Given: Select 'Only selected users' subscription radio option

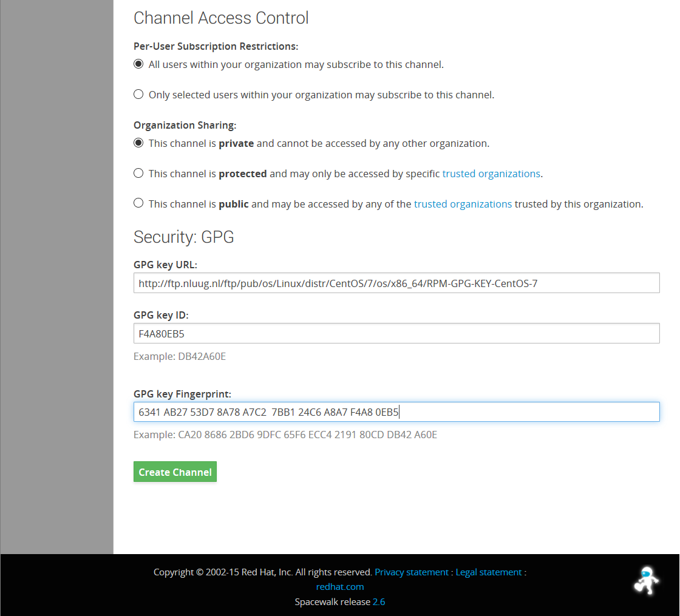Looking at the screenshot, I should [138, 95].
